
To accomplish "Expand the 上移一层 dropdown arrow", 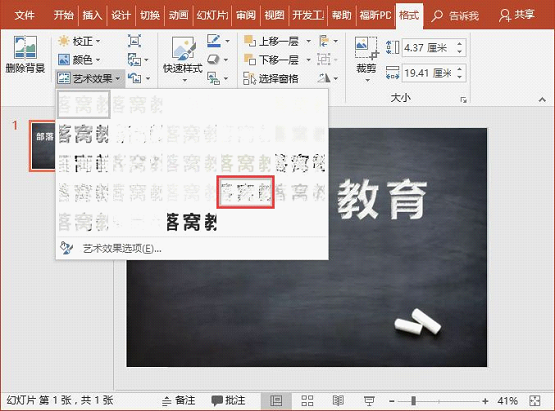I will (309, 41).
